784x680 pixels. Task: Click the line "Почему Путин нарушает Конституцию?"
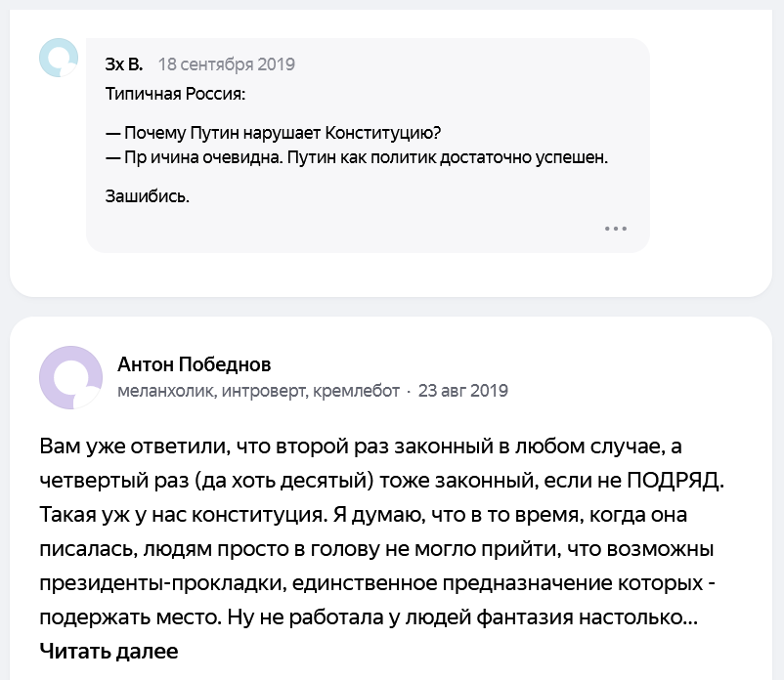pos(281,133)
